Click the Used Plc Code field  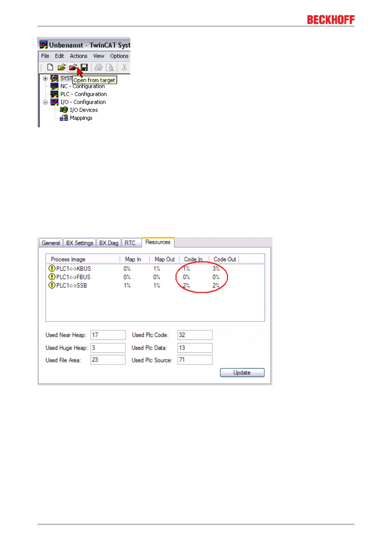coord(195,335)
